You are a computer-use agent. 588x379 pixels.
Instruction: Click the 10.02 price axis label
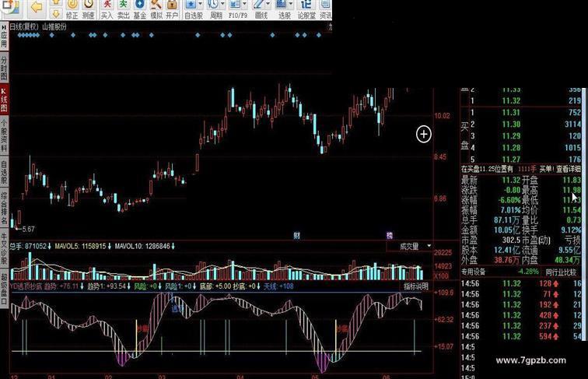click(442, 116)
